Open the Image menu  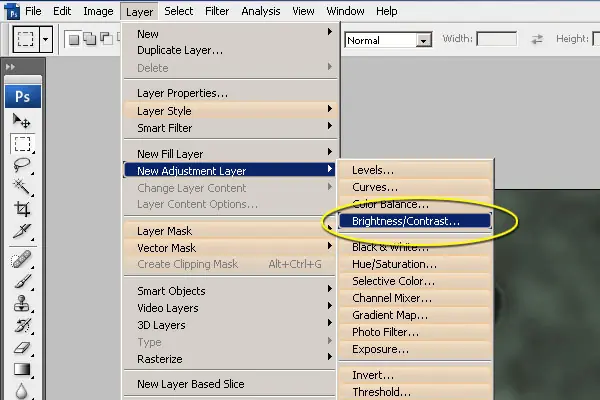pos(98,11)
